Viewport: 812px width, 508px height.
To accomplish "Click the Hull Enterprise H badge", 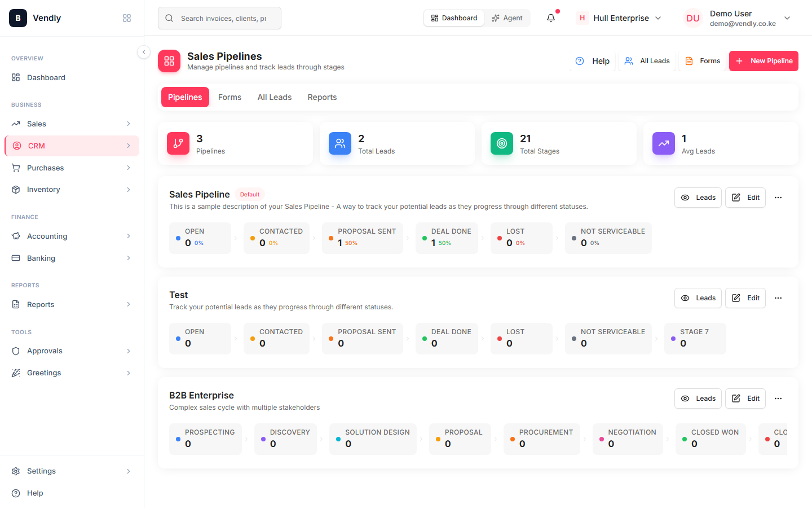I will [x=582, y=18].
